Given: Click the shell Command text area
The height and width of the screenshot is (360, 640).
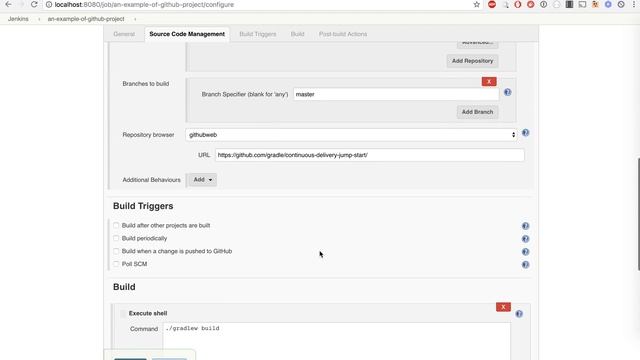Looking at the screenshot, I should (x=337, y=341).
